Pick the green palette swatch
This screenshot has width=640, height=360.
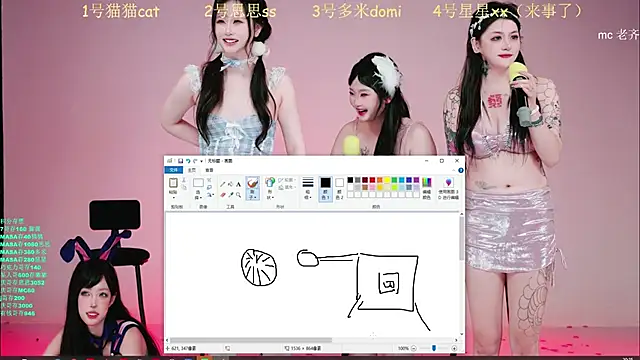coord(394,180)
